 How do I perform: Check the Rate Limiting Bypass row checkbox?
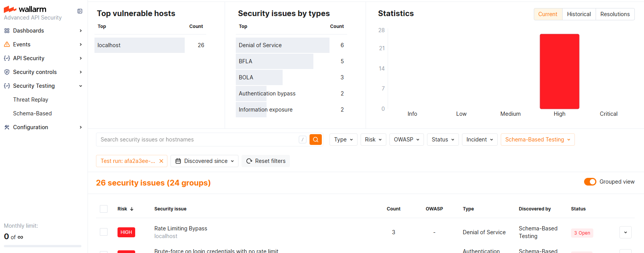pos(104,232)
